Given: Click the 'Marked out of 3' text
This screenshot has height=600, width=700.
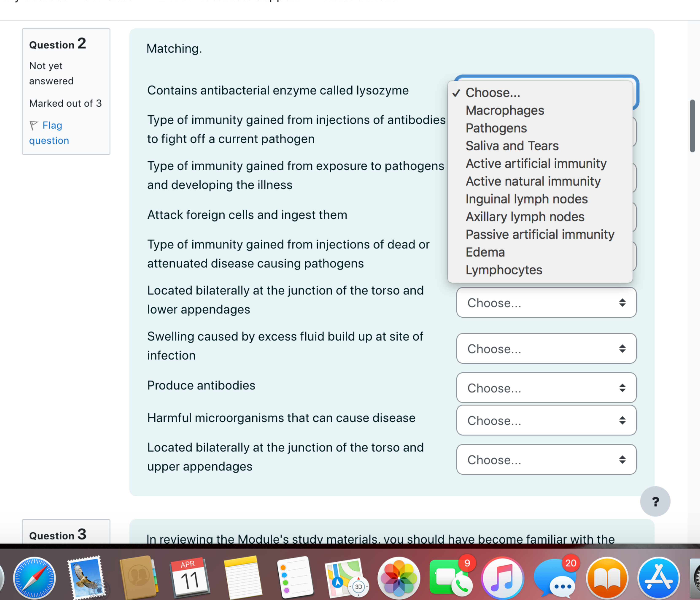Looking at the screenshot, I should tap(65, 103).
